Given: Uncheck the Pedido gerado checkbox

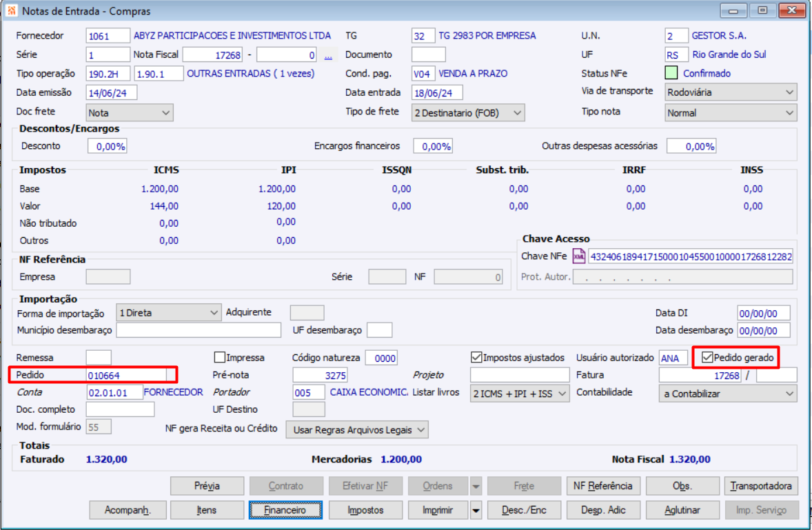Looking at the screenshot, I should tap(707, 357).
